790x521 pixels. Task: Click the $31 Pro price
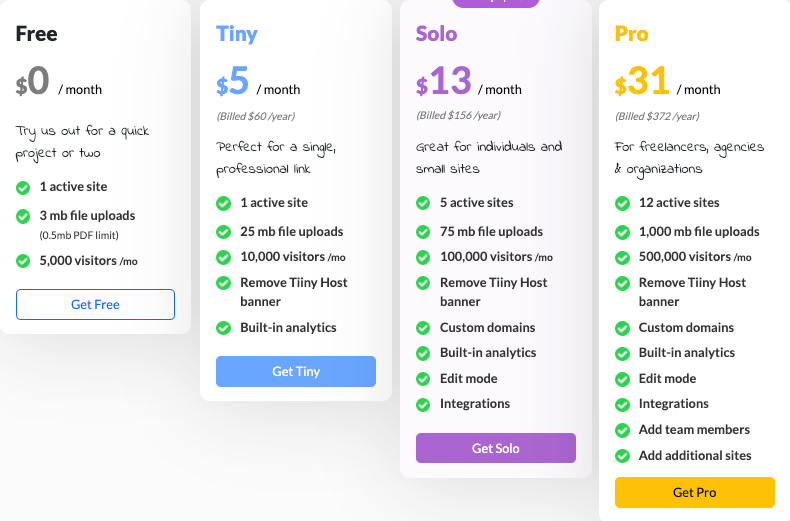pyautogui.click(x=642, y=81)
